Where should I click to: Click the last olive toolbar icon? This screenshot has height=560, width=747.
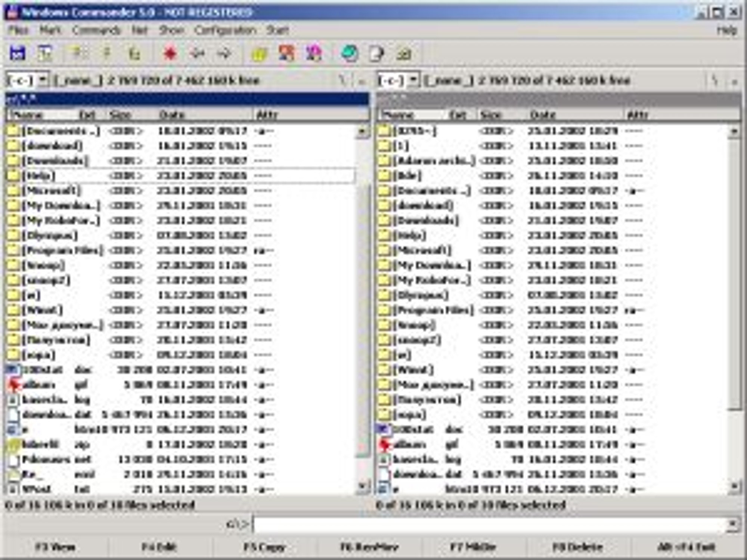404,53
